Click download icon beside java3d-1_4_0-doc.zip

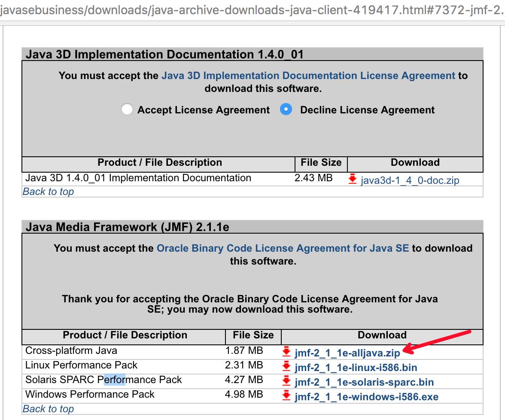click(353, 179)
